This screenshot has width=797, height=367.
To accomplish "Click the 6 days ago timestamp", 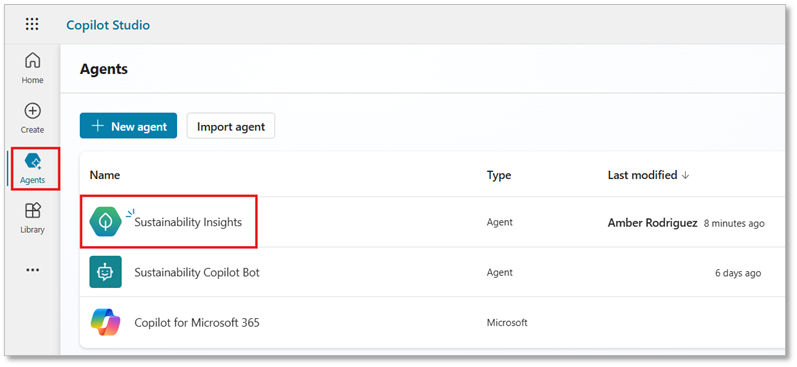I will 738,273.
